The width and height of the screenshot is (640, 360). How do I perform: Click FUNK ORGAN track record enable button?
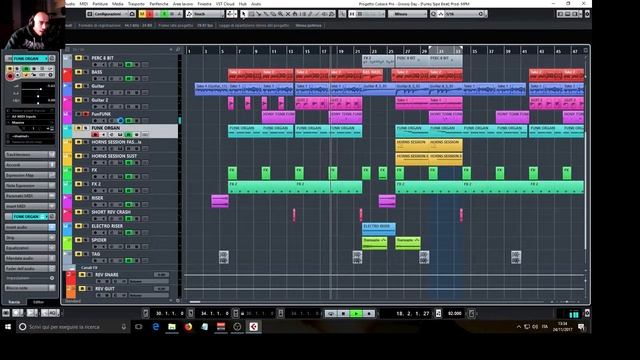[95, 134]
